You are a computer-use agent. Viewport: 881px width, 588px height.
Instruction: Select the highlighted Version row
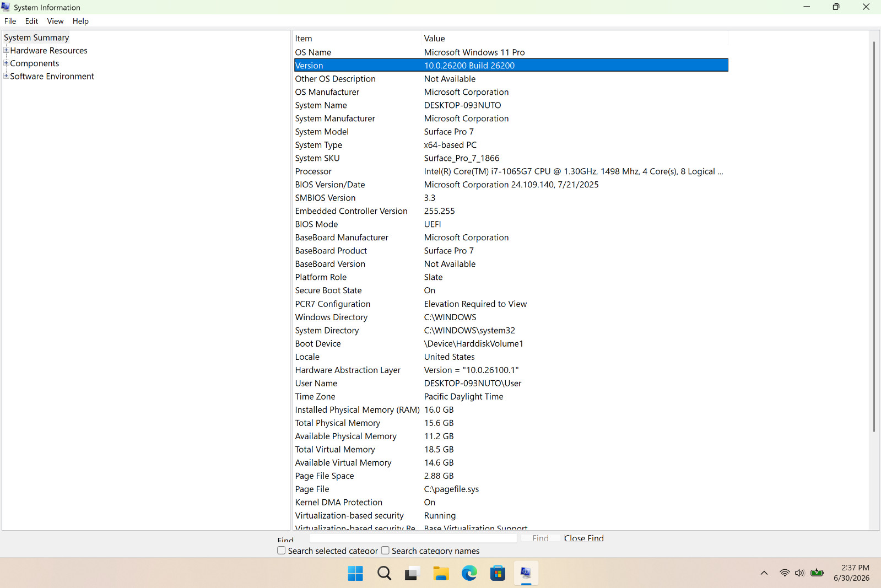point(511,66)
